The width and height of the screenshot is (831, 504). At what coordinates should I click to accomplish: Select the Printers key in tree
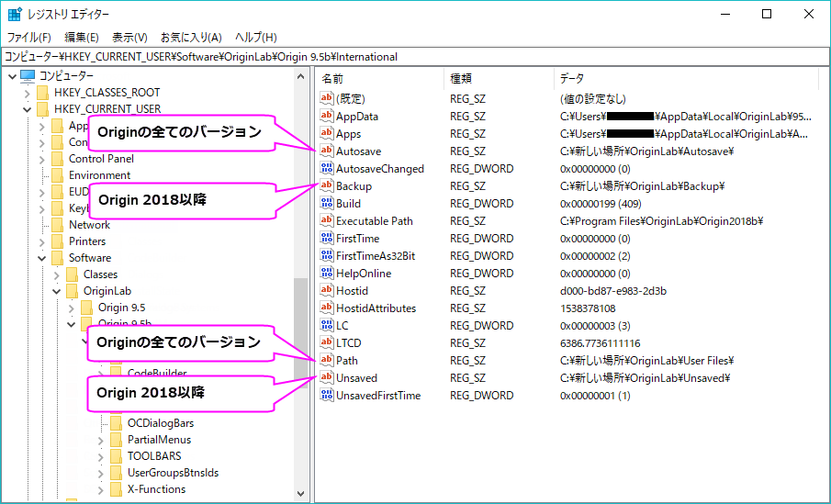[87, 241]
